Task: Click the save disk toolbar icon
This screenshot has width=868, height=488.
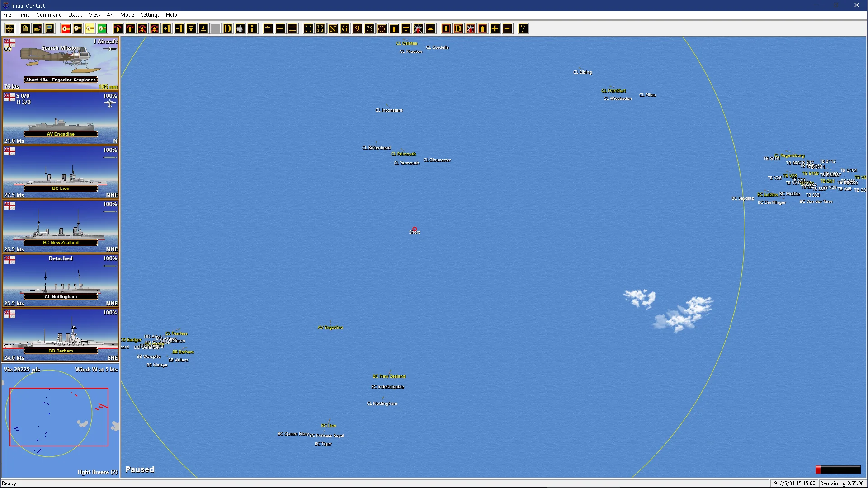Action: [50, 29]
